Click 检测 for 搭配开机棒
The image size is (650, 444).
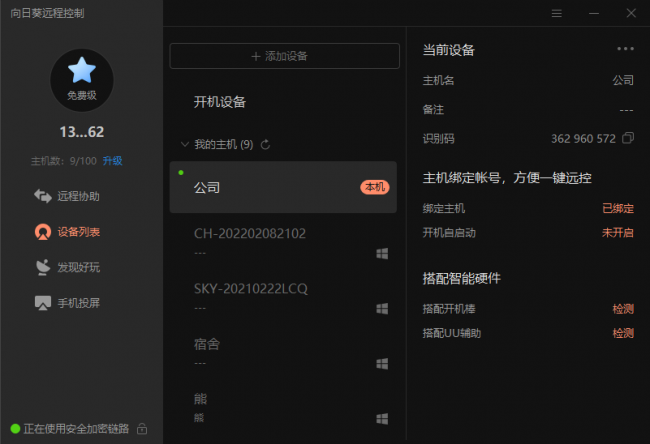point(623,309)
